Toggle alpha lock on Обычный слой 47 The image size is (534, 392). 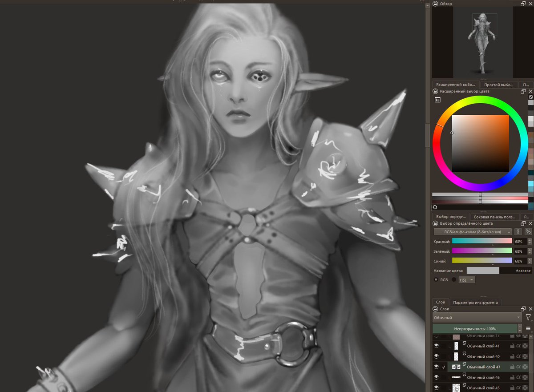tap(526, 367)
